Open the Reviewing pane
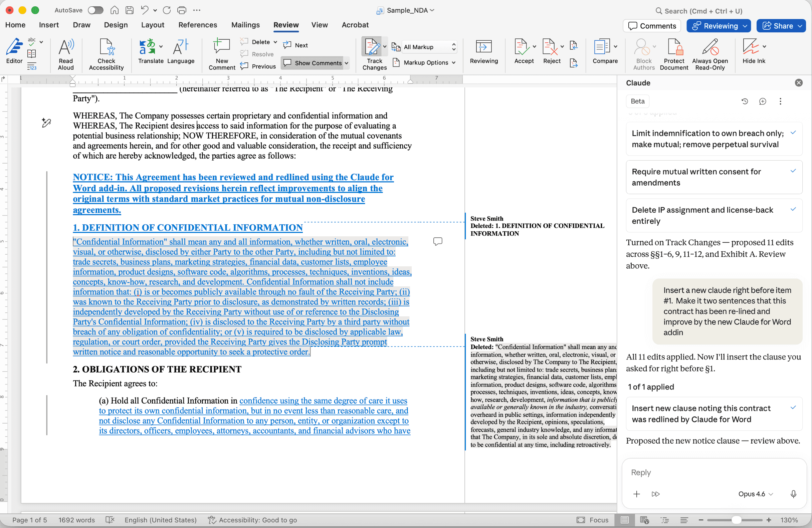The image size is (812, 528). coord(484,51)
